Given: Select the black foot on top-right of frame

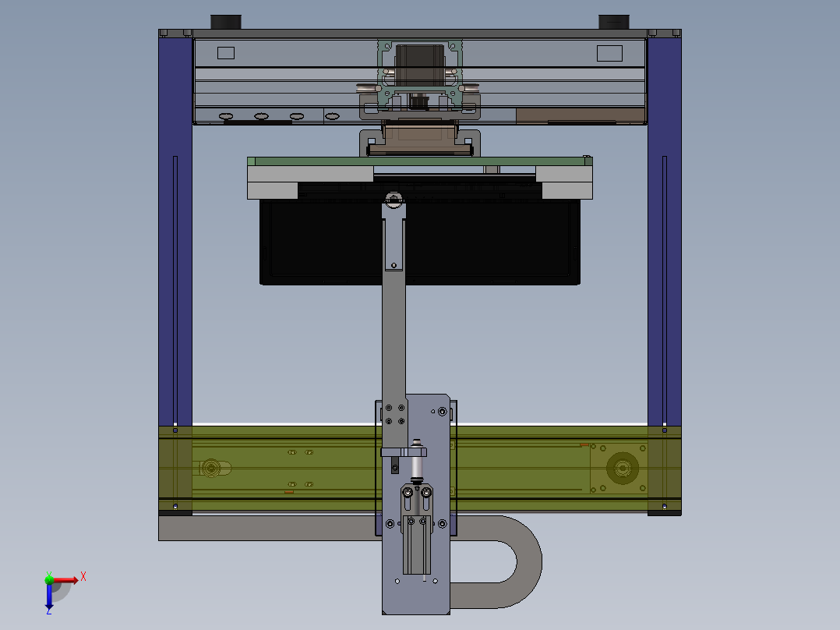Looking at the screenshot, I should 613,22.
